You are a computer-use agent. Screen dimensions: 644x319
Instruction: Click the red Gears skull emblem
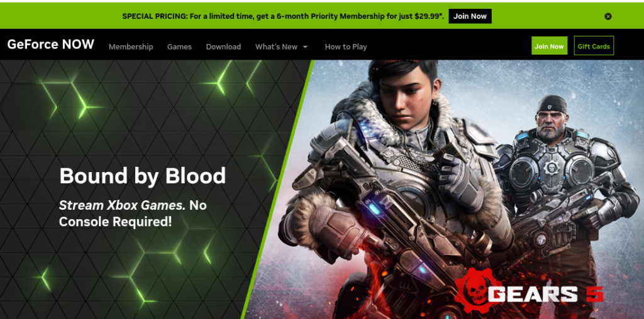(479, 291)
